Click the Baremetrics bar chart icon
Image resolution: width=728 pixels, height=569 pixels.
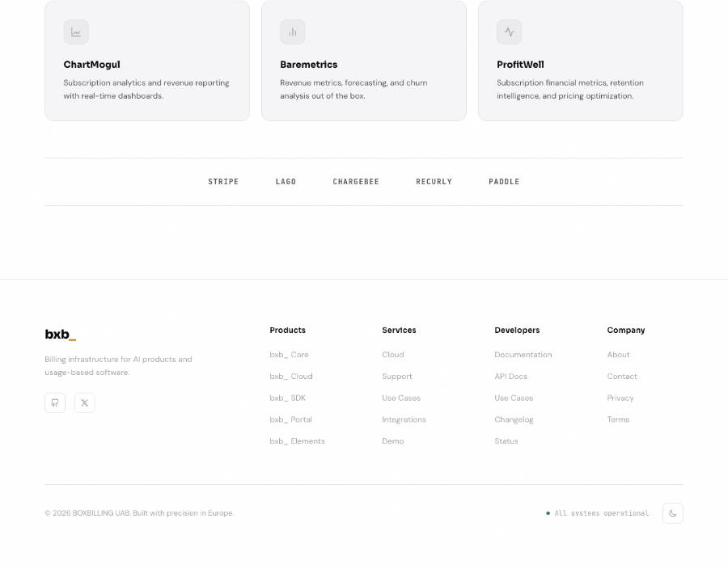click(x=293, y=32)
